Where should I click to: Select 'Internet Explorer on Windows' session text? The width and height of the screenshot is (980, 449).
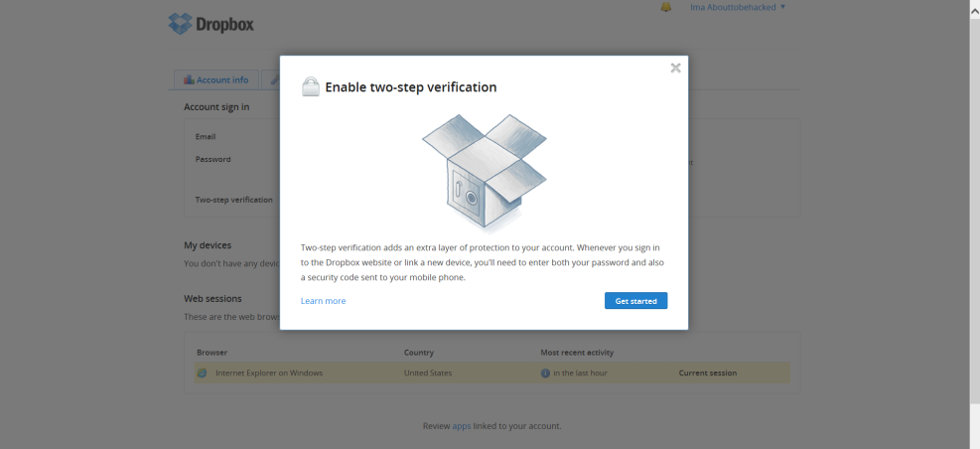pos(269,373)
